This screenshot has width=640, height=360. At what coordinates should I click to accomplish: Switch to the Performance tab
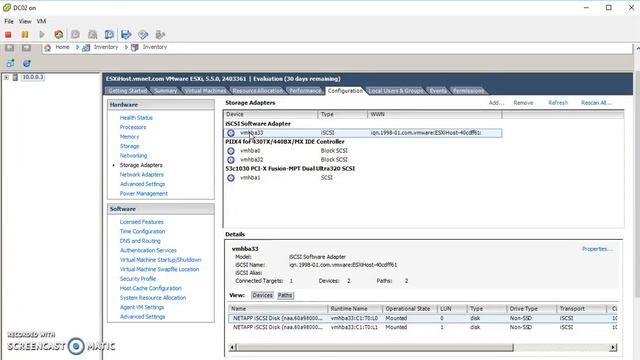click(x=305, y=91)
